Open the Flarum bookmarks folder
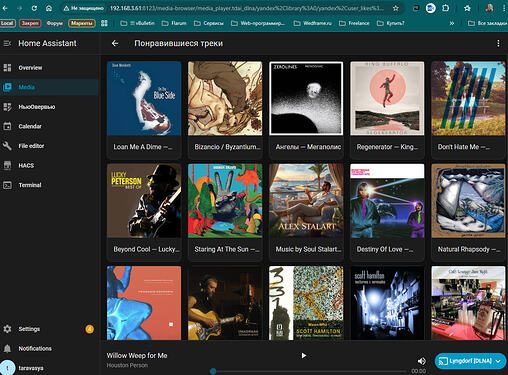508x375 pixels. (174, 23)
